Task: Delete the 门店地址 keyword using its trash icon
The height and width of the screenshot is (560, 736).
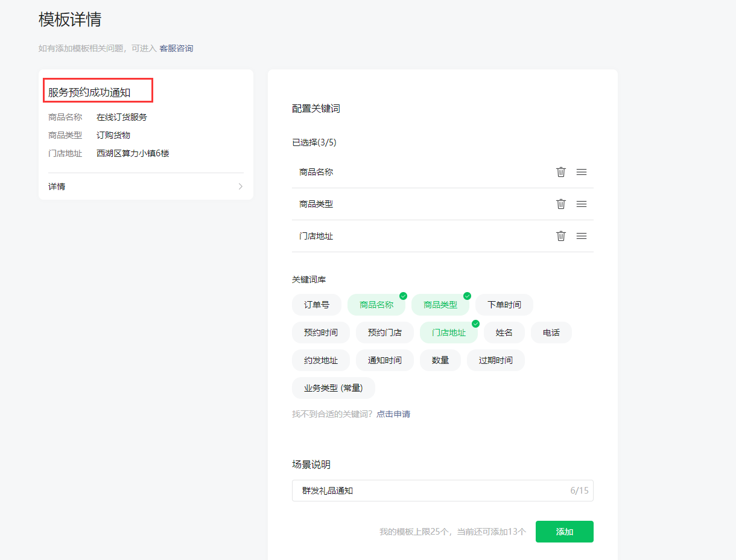Action: click(x=560, y=236)
